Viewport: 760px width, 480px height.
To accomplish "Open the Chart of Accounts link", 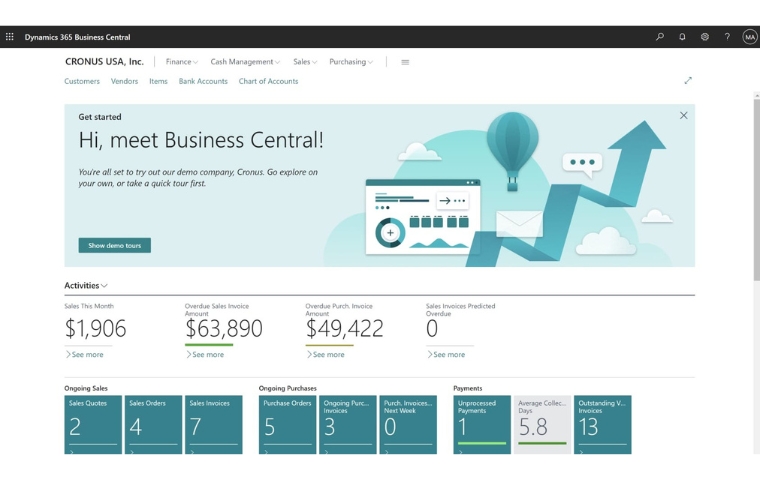I will tap(269, 81).
